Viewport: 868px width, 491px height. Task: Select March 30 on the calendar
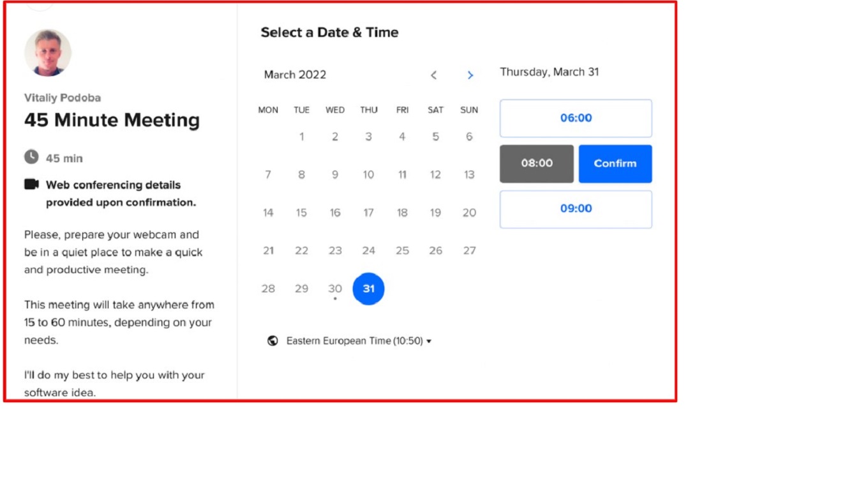(x=335, y=289)
